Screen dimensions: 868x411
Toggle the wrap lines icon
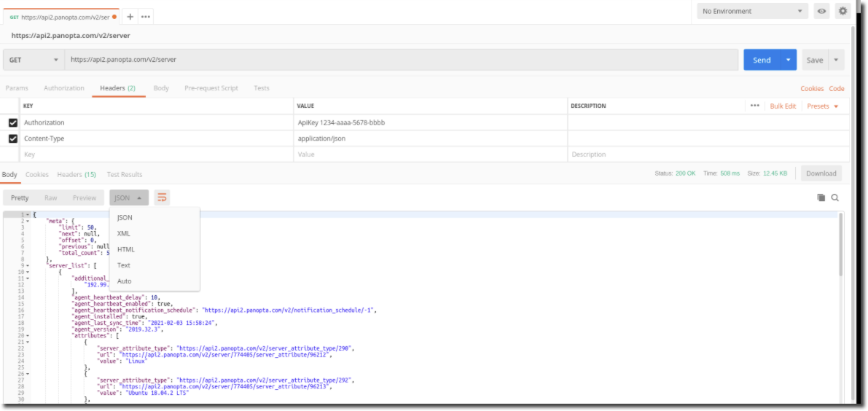(162, 197)
